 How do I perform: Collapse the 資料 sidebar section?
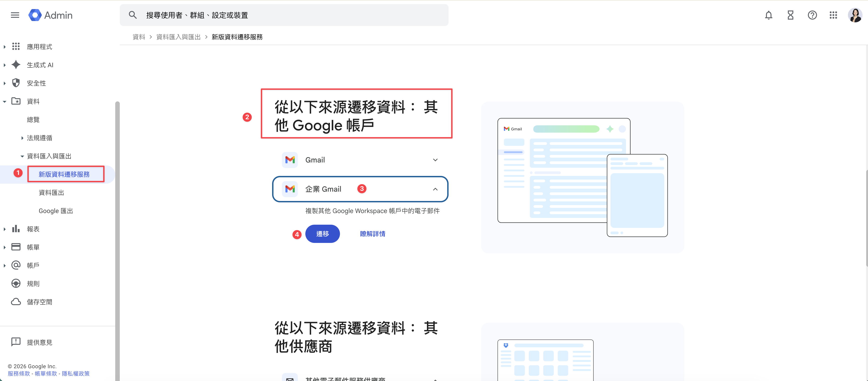click(5, 101)
